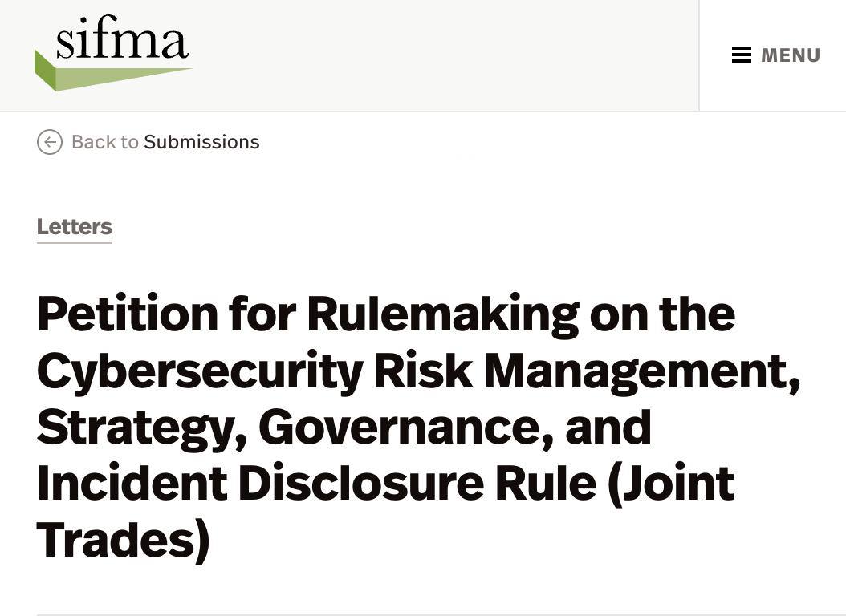This screenshot has height=616, width=846.
Task: Click the underline beneath Letters
Action: click(x=75, y=242)
